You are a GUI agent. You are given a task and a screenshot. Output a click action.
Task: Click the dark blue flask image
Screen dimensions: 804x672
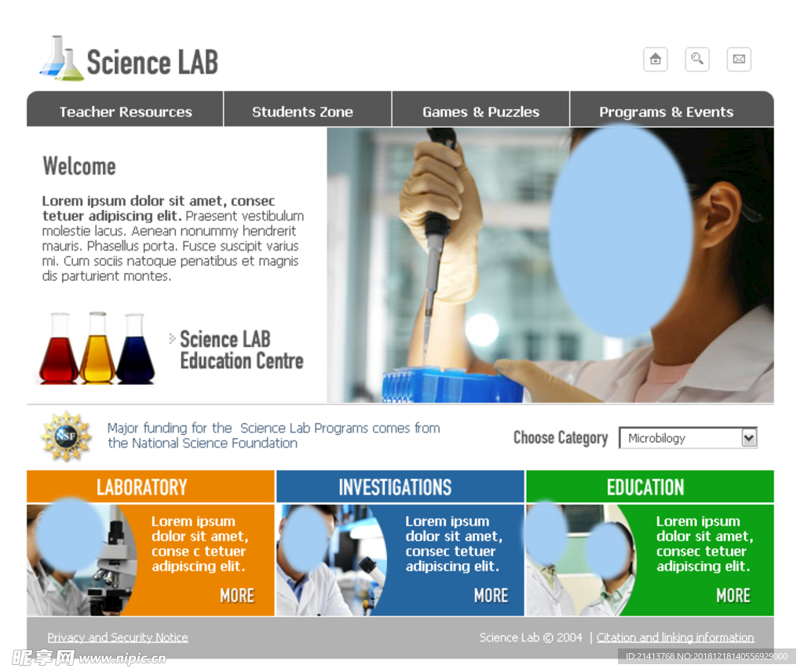coord(135,349)
